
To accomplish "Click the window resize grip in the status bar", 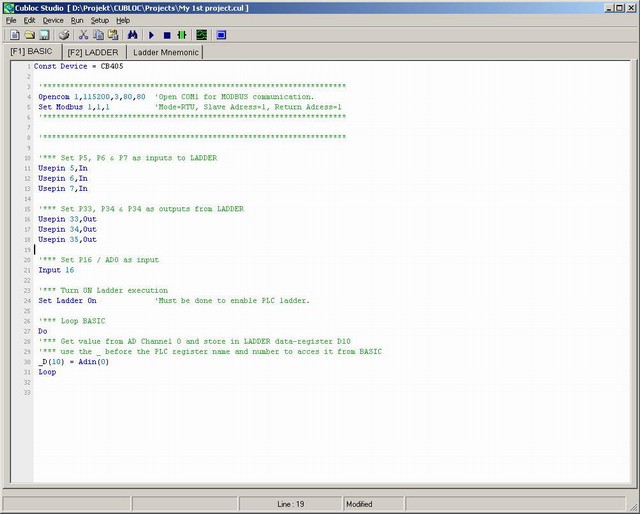I will coord(634,508).
